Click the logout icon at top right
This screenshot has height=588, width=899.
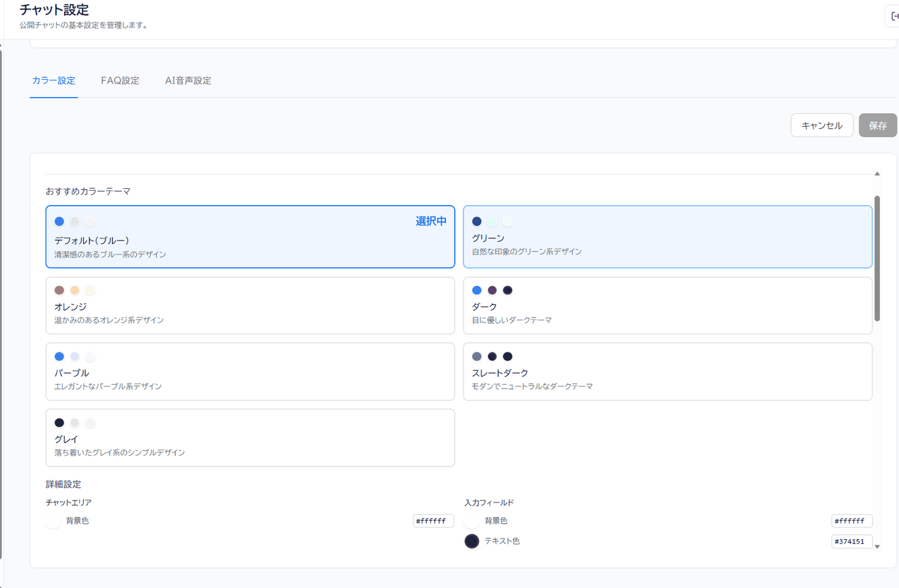[x=894, y=16]
